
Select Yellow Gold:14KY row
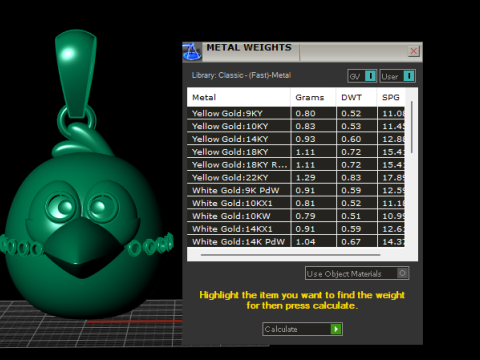[296, 139]
